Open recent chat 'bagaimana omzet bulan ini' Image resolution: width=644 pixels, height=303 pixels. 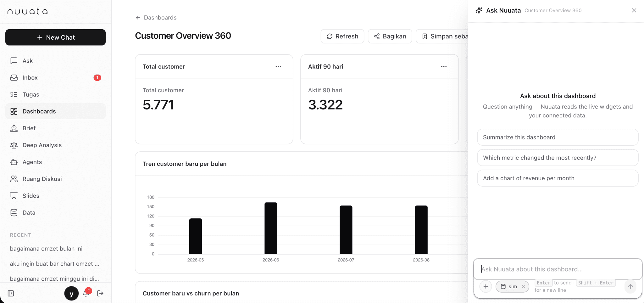46,249
